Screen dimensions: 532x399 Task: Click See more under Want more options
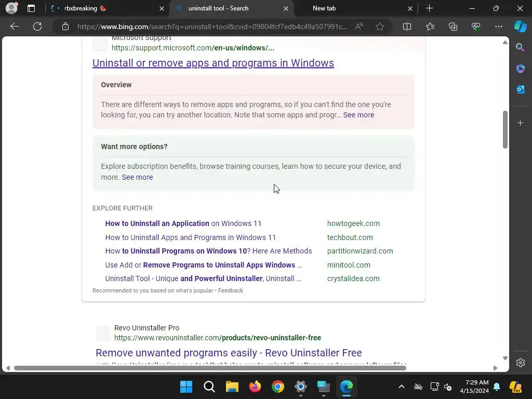pyautogui.click(x=137, y=177)
